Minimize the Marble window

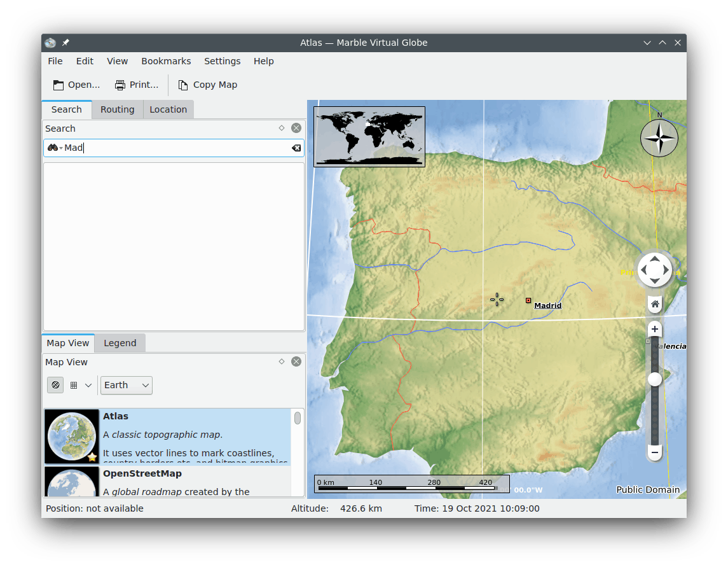click(647, 43)
